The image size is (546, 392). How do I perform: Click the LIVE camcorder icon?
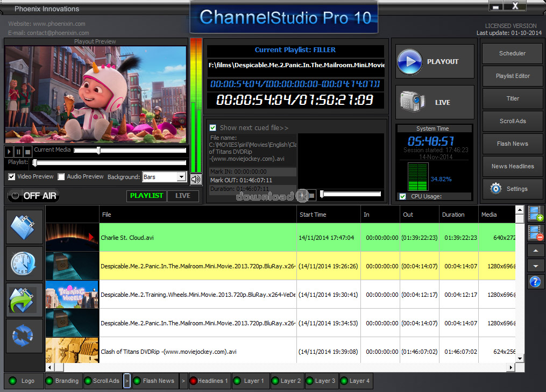coord(412,102)
